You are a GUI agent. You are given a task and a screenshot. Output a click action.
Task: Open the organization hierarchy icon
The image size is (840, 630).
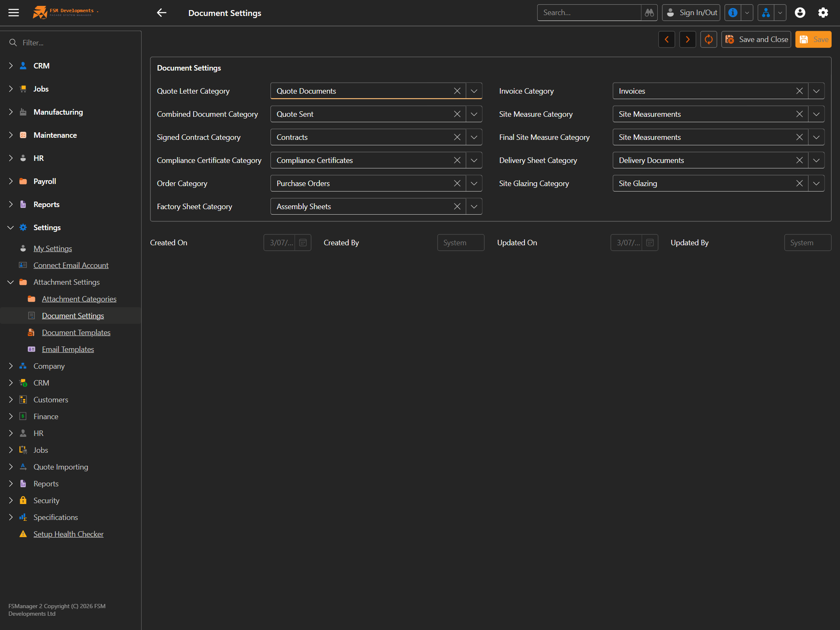tap(766, 13)
